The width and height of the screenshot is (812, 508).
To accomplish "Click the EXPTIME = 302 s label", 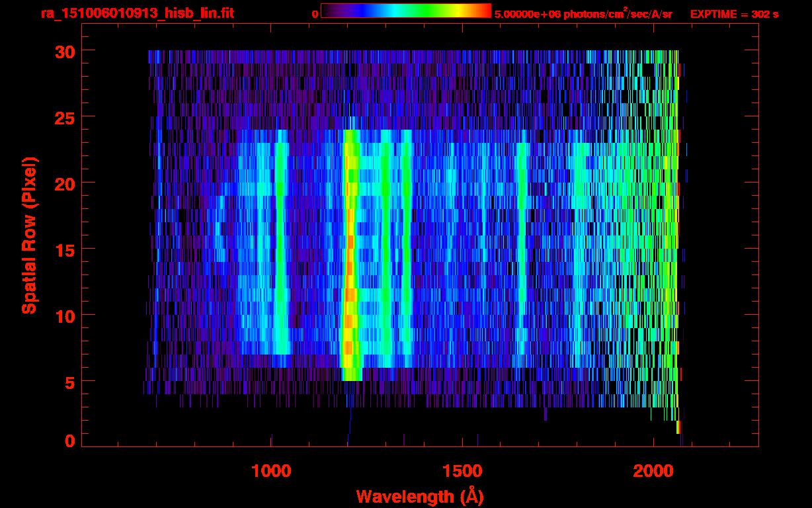I will (734, 15).
